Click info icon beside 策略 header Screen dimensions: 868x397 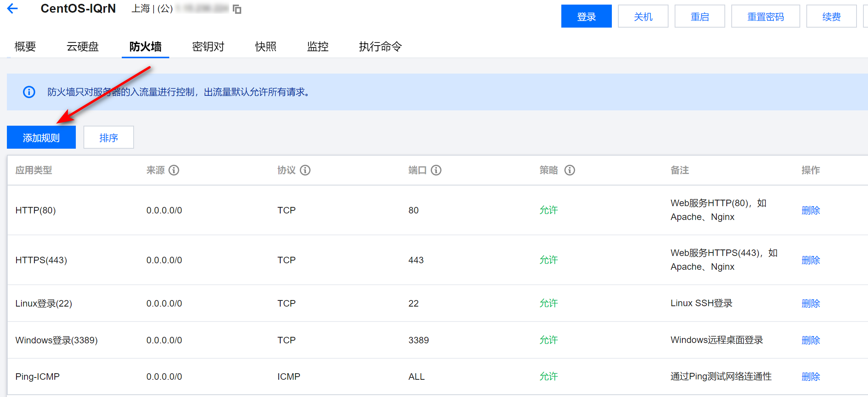pos(570,170)
